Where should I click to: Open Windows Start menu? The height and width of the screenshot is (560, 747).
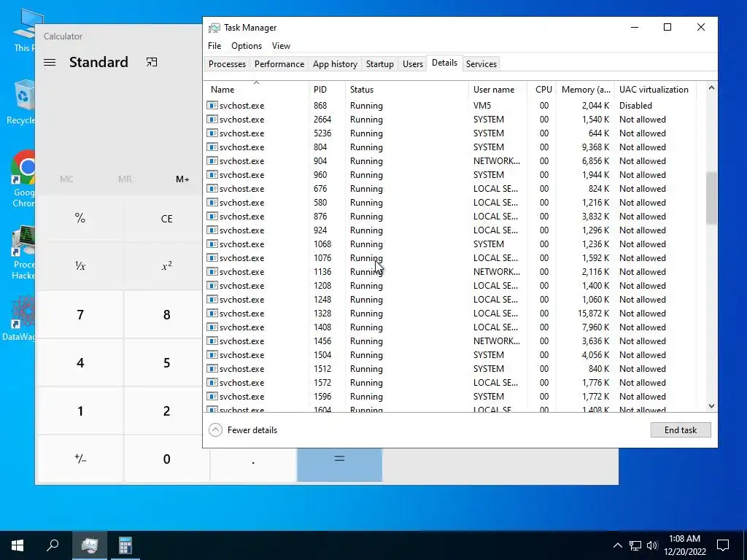coord(18,545)
